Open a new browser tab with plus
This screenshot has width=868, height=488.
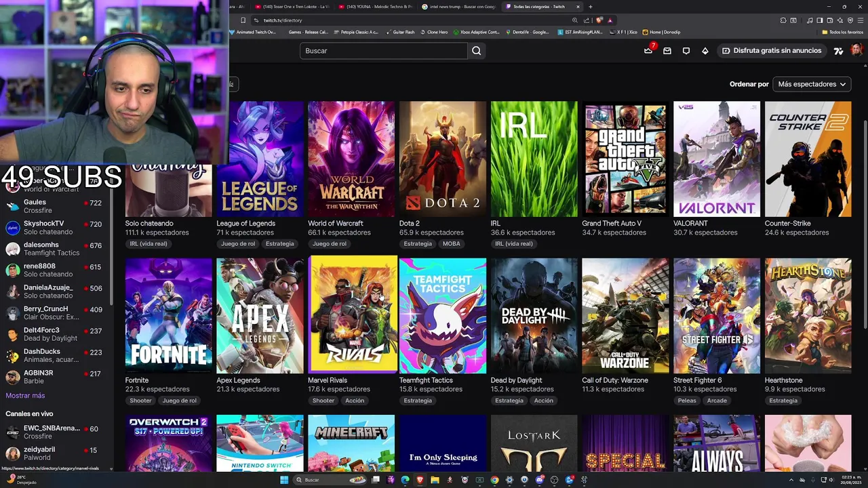pyautogui.click(x=590, y=7)
